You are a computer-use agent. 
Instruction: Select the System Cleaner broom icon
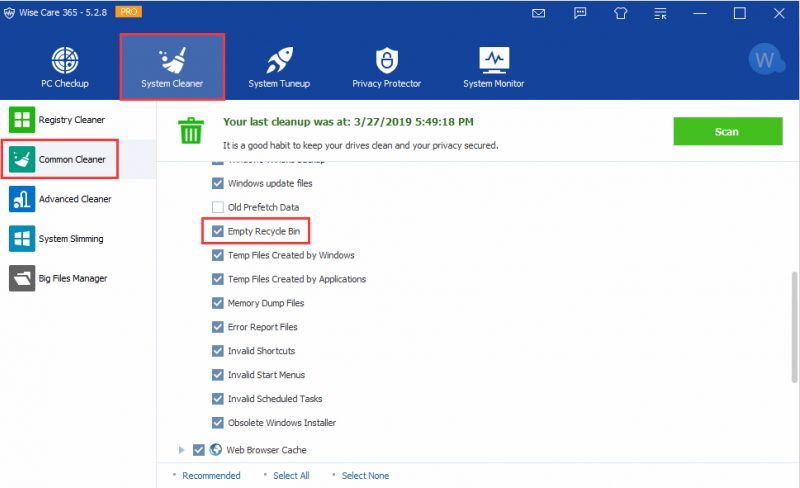172,60
